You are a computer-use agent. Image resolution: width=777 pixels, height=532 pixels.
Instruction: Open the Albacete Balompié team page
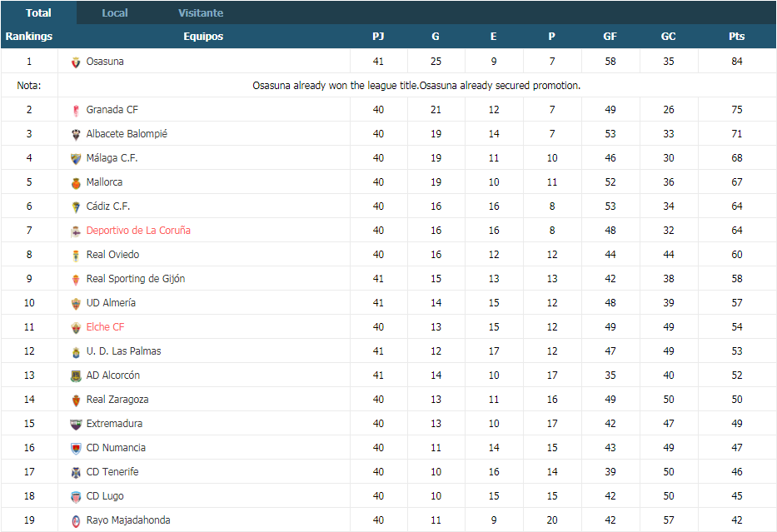(x=127, y=134)
